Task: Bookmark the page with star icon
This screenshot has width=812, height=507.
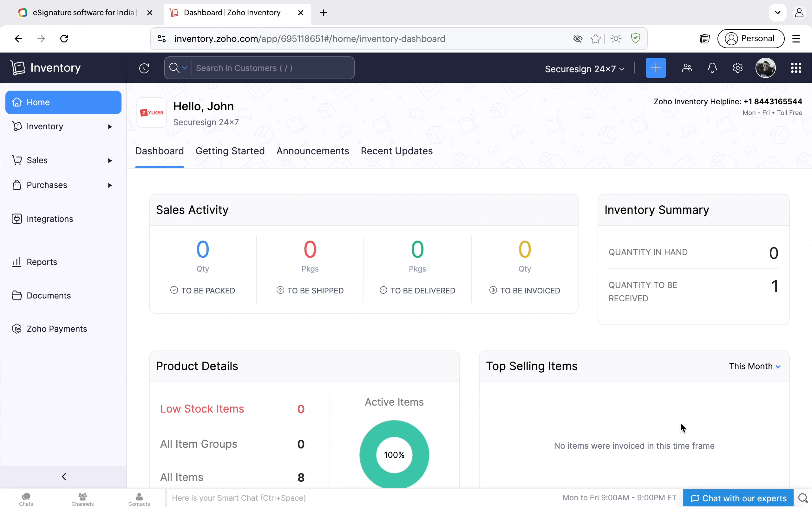Action: [x=595, y=39]
